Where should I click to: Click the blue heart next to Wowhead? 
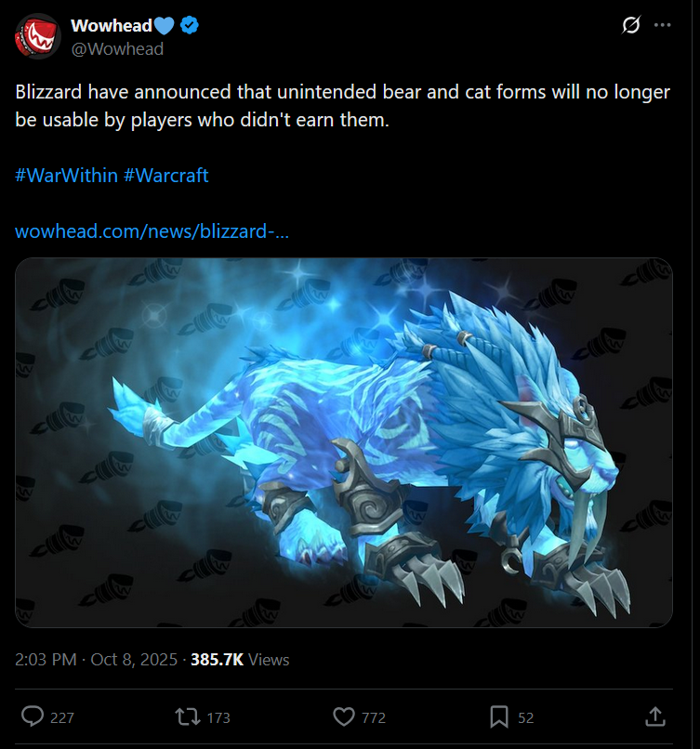164,25
